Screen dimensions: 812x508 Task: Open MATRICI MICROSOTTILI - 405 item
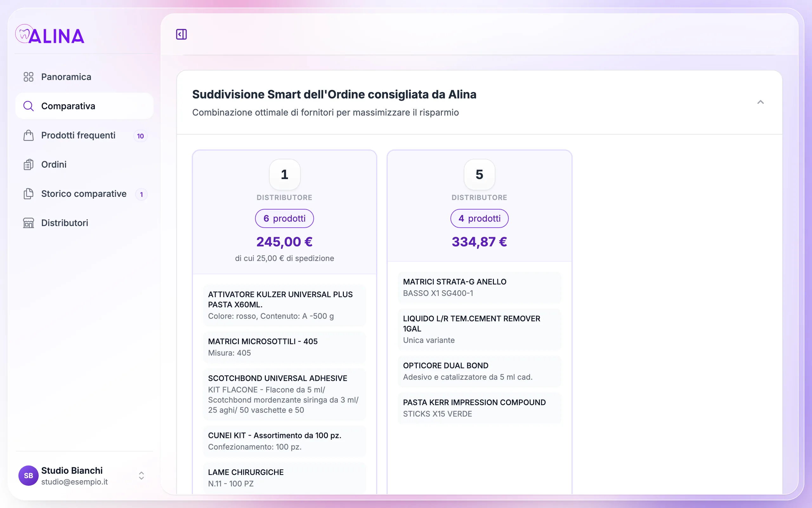pyautogui.click(x=284, y=347)
